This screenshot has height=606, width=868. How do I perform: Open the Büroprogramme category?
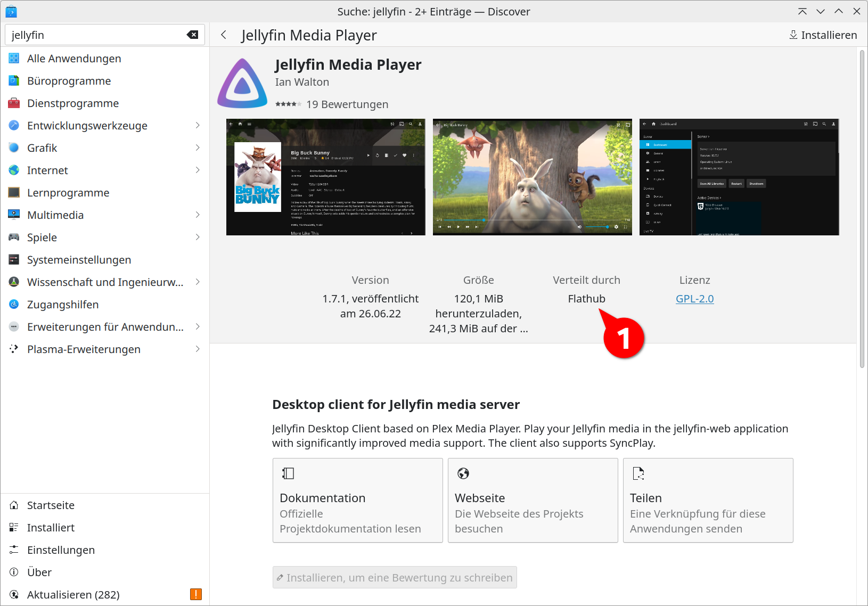(105, 81)
